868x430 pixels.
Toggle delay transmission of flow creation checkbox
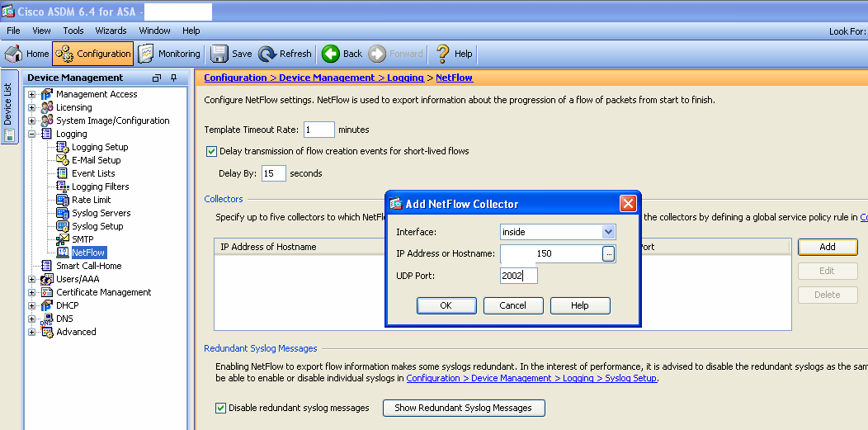click(211, 152)
